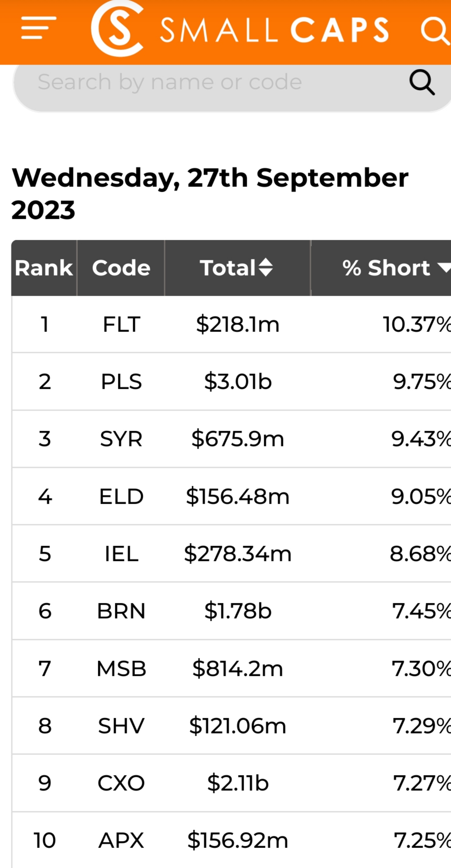Open the PLS stock code
This screenshot has width=451, height=868.
[x=121, y=382]
